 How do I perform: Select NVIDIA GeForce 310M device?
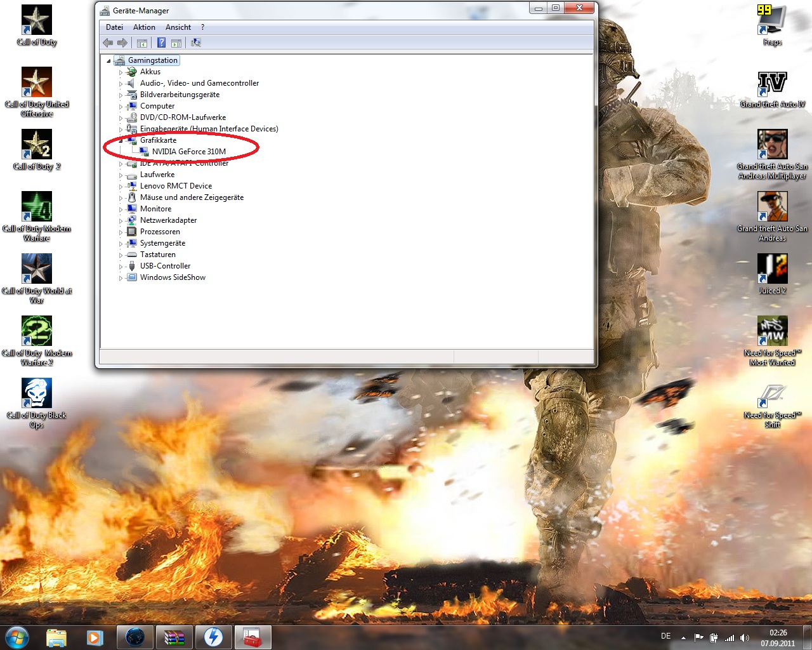[188, 152]
